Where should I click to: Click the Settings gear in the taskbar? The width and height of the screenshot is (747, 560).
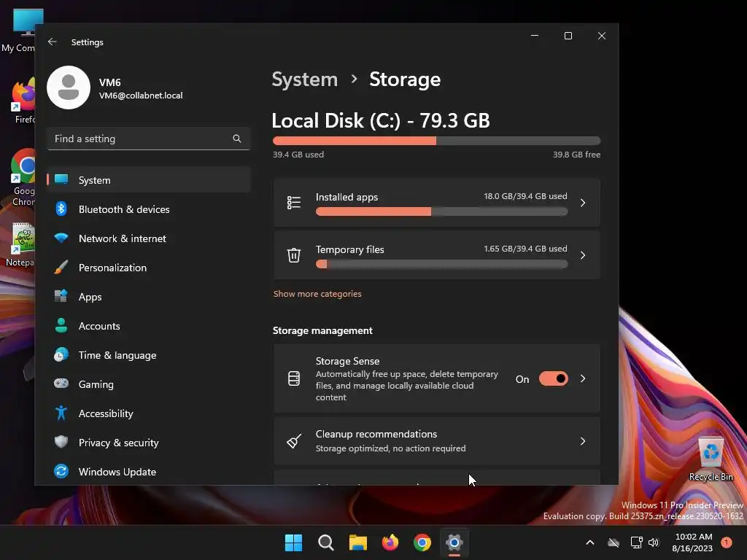(x=454, y=542)
